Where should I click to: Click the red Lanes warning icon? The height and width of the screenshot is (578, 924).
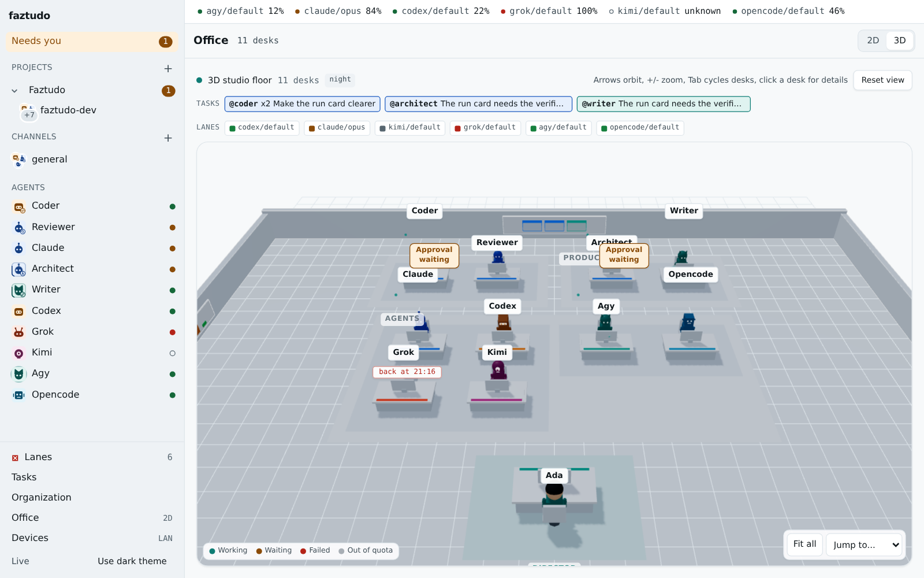(x=15, y=458)
